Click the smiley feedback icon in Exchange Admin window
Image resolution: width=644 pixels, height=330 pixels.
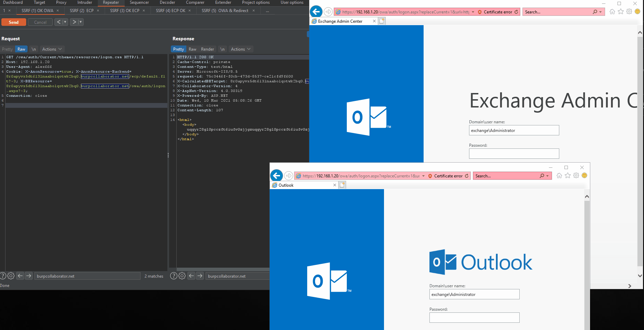pyautogui.click(x=637, y=11)
